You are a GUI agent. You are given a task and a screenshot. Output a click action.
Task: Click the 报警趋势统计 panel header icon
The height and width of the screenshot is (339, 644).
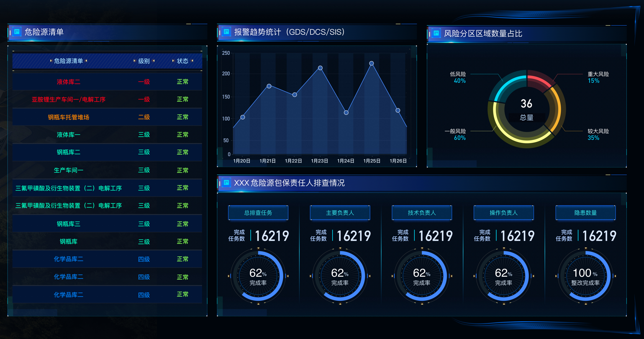[x=226, y=32]
